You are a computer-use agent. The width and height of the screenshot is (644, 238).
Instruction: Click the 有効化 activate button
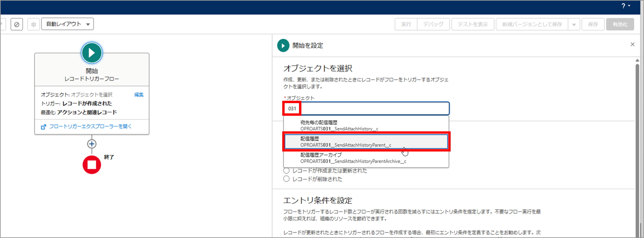click(620, 24)
